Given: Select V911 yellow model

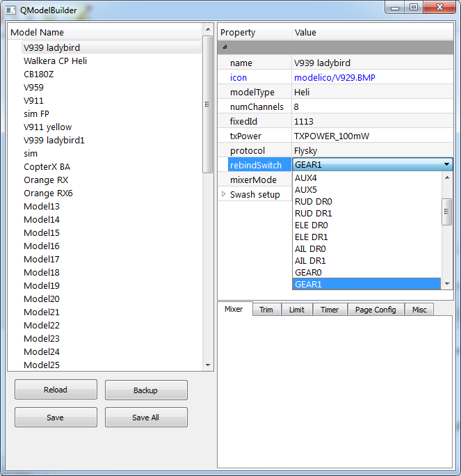Looking at the screenshot, I should pos(111,127).
